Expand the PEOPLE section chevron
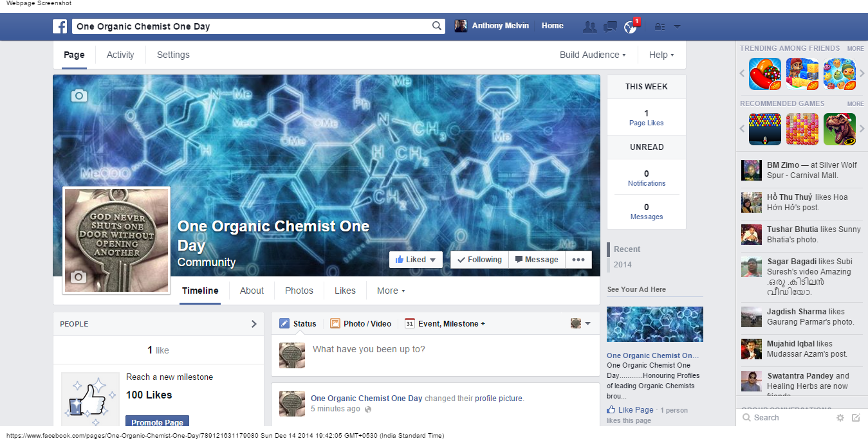Viewport: 868px width, 439px height. click(254, 324)
